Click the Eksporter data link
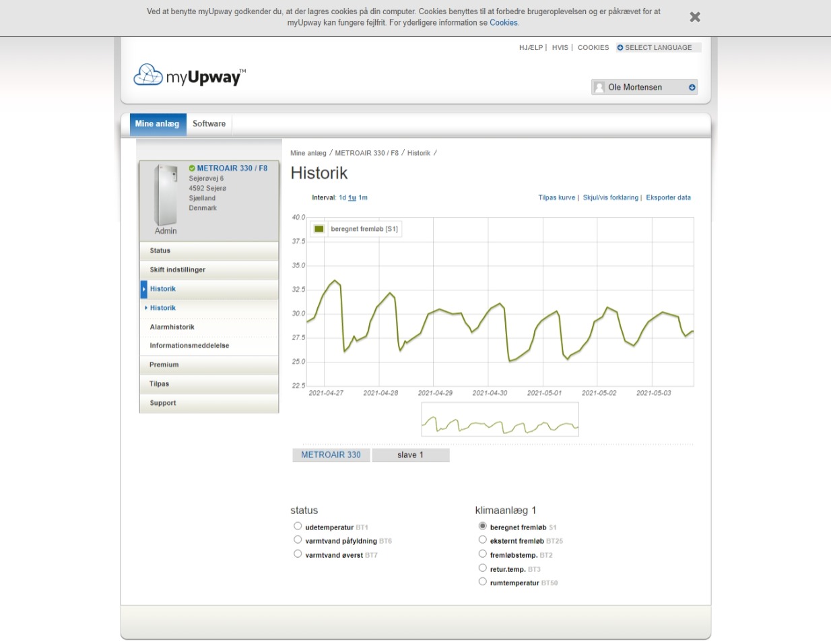This screenshot has height=644, width=831. pyautogui.click(x=668, y=198)
